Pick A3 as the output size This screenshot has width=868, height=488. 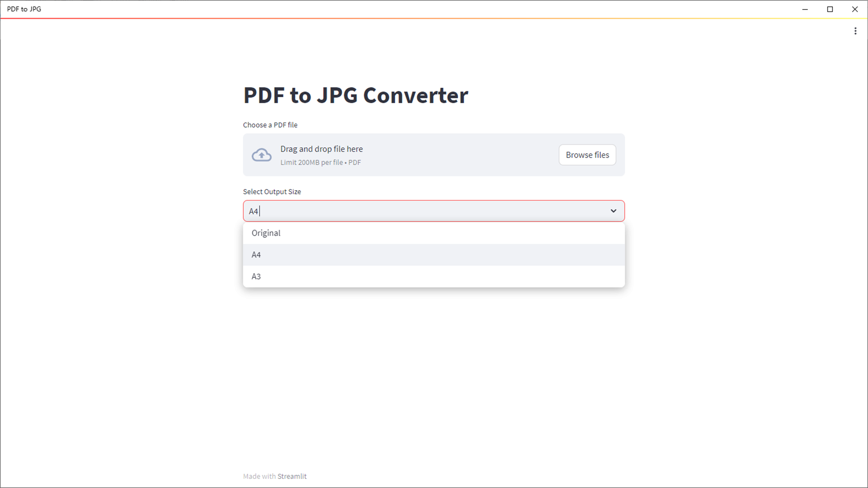256,276
